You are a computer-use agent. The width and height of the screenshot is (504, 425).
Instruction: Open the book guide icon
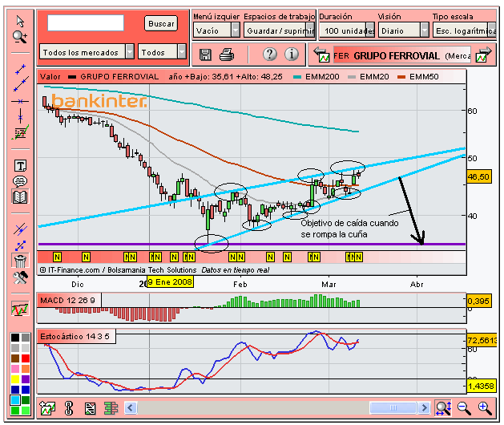point(20,197)
